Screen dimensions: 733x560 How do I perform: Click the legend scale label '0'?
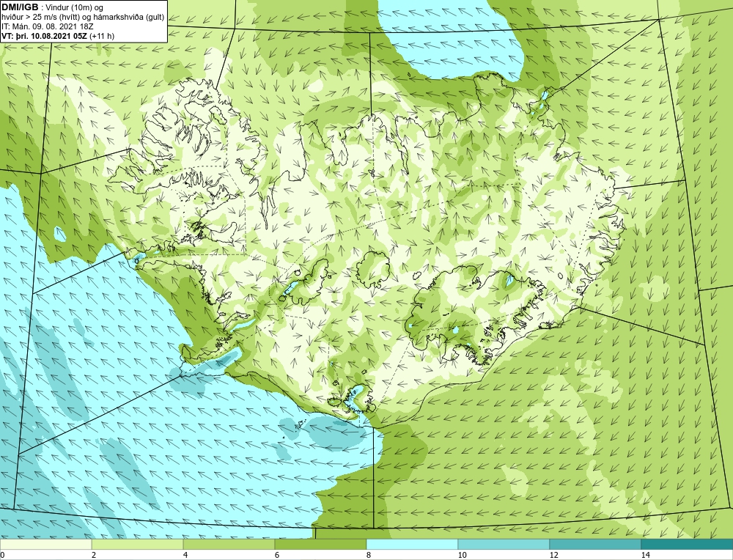(2, 555)
